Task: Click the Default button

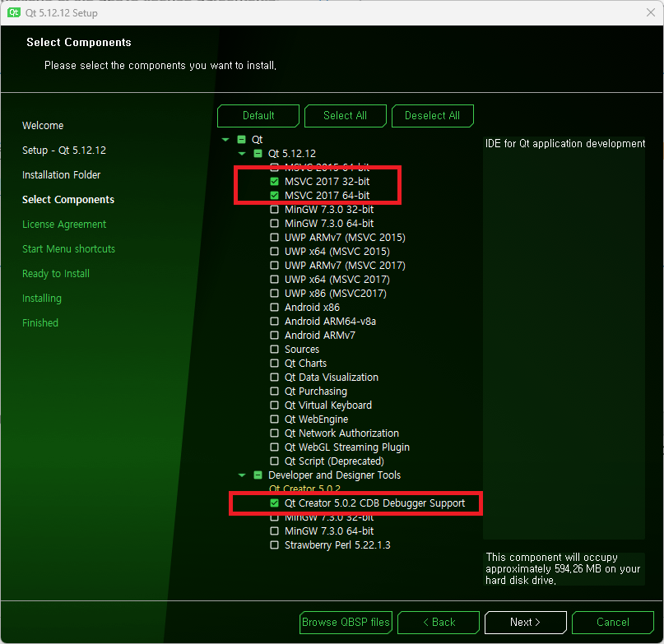Action: tap(258, 116)
